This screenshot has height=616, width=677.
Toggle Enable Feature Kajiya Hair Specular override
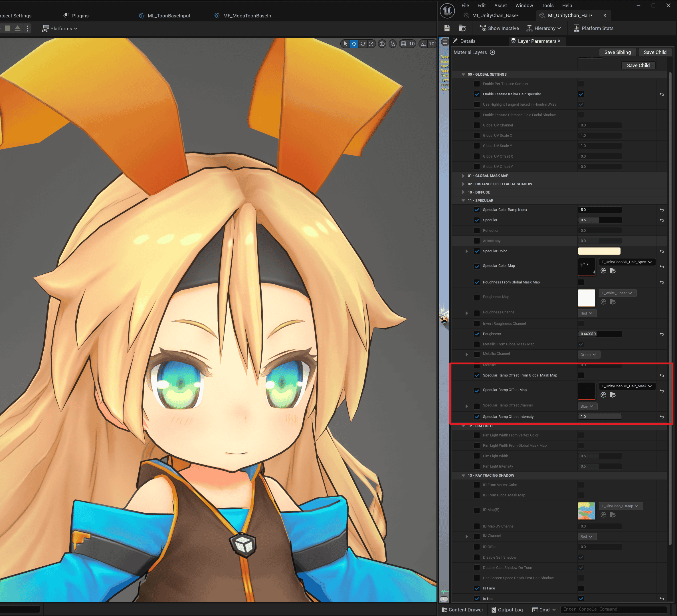(x=476, y=94)
